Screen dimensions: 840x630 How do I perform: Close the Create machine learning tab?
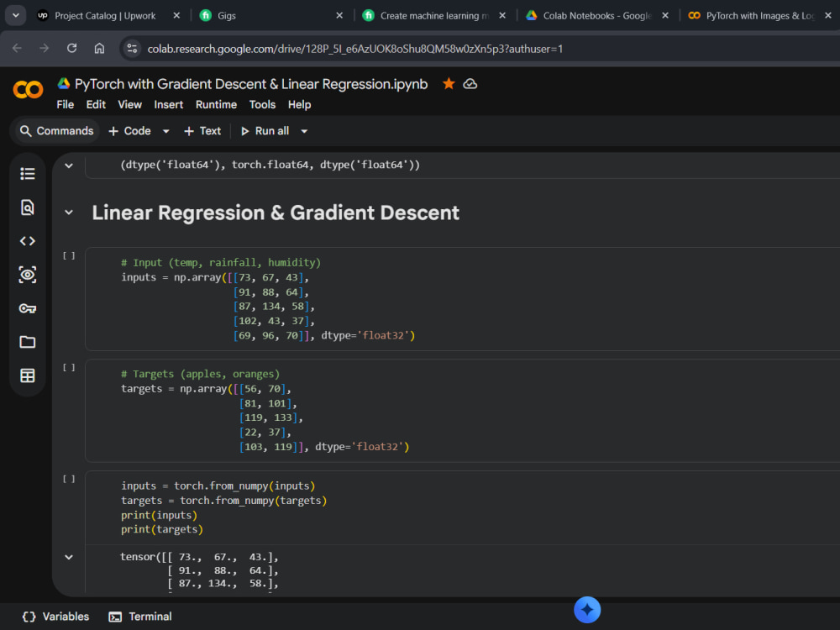[x=502, y=15]
